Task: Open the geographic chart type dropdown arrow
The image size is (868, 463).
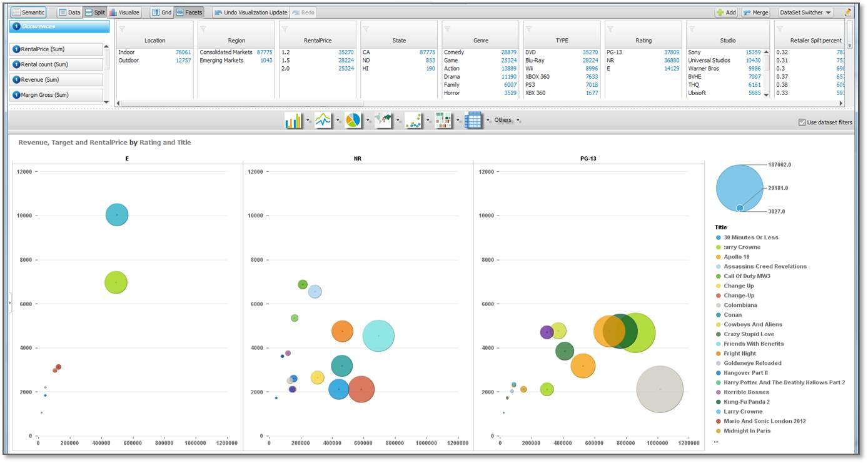Action: [x=398, y=121]
